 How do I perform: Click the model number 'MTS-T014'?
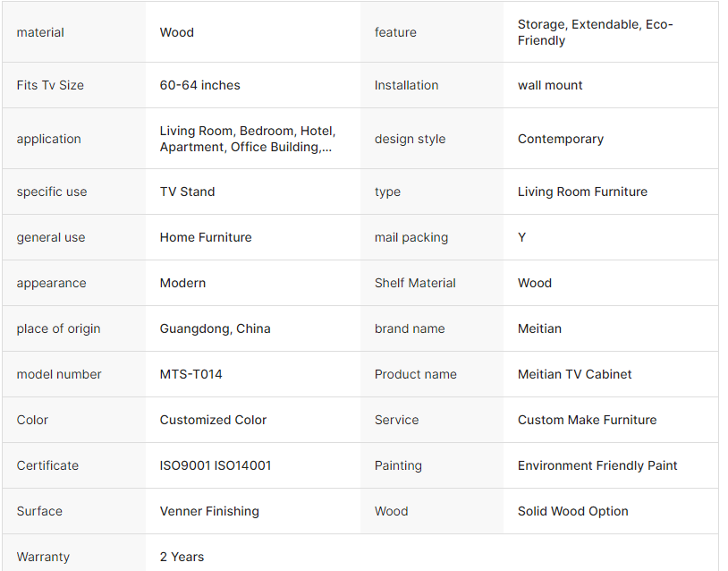[x=190, y=374]
